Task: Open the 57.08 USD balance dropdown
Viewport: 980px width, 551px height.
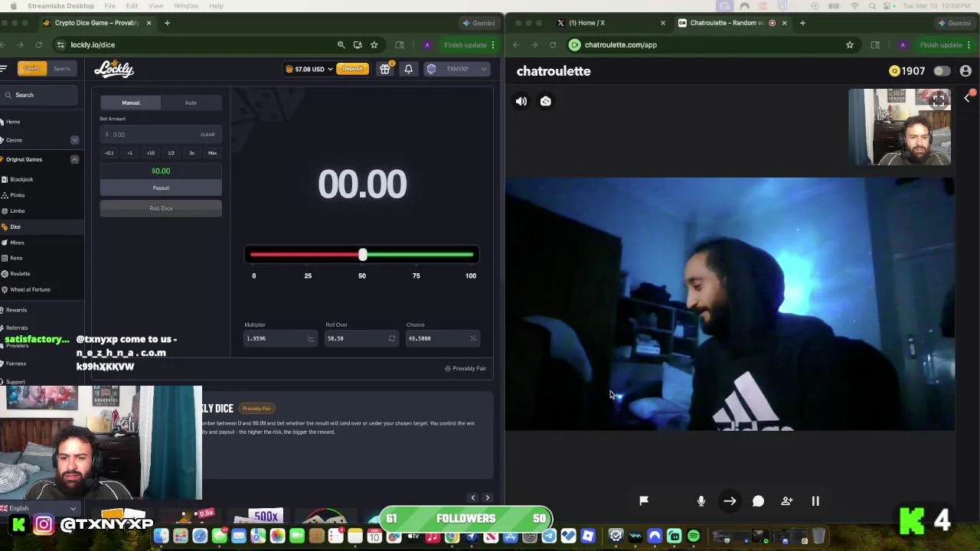Action: [309, 69]
